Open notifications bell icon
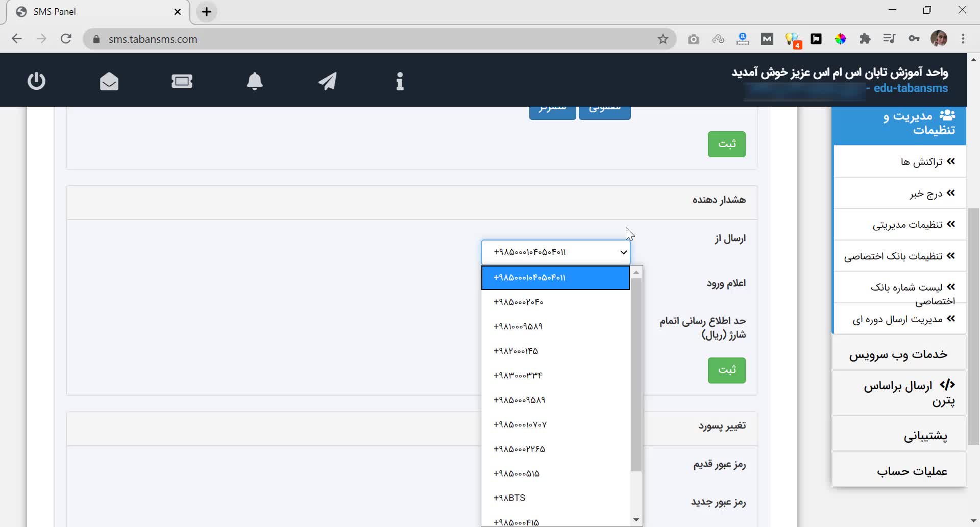This screenshot has width=980, height=527. [x=255, y=81]
